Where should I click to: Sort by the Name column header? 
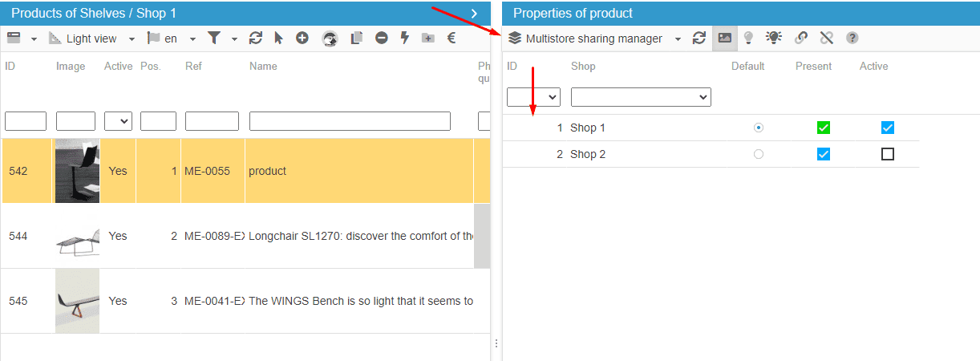click(x=263, y=67)
